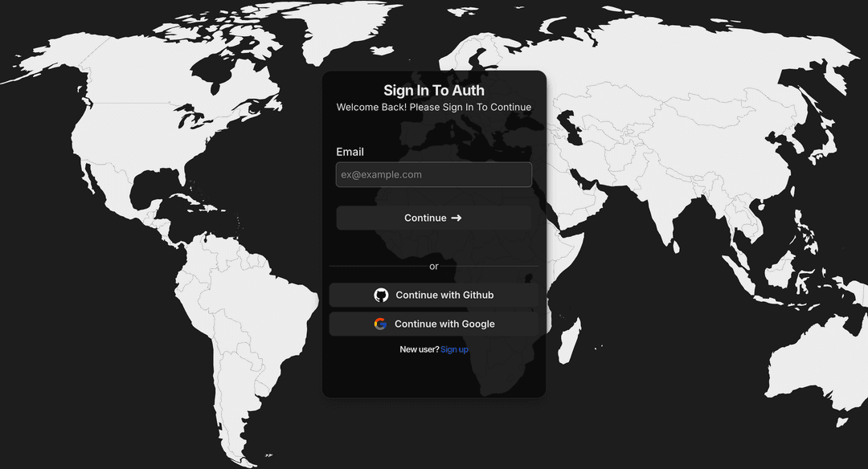
Task: Click the Welcome Back subtitle text
Action: 434,107
